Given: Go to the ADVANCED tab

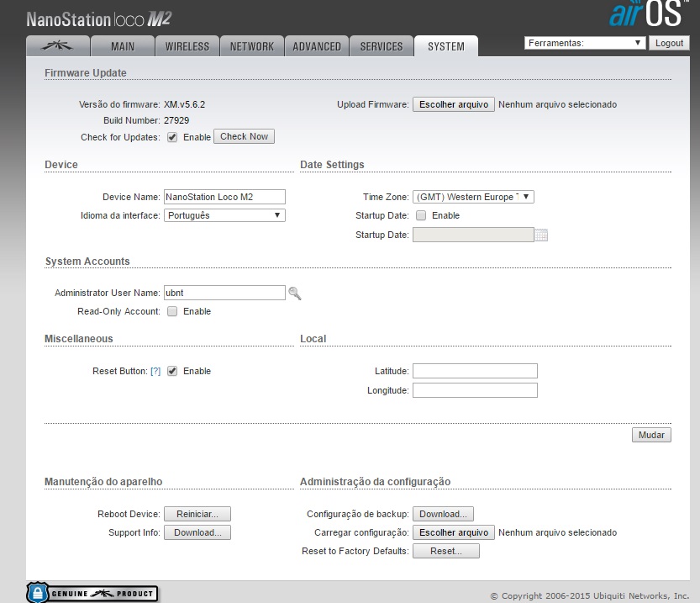Looking at the screenshot, I should (317, 46).
